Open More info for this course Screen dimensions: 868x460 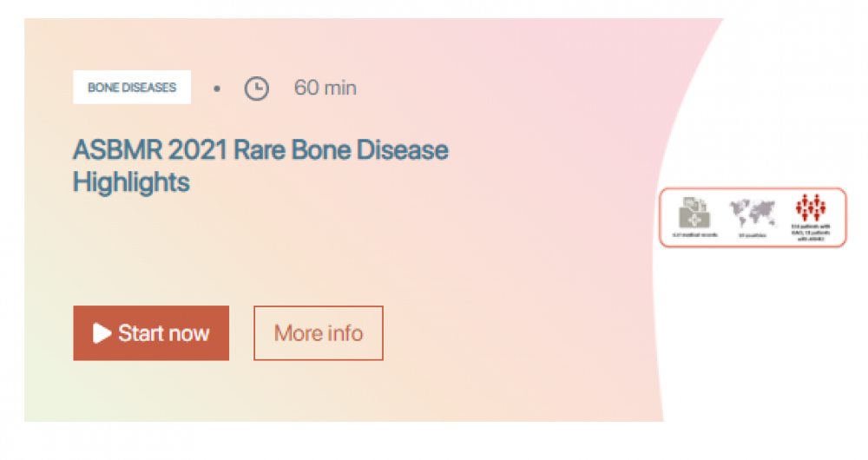(x=319, y=333)
